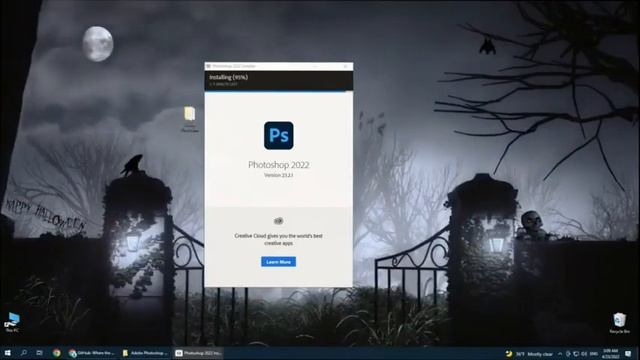Image resolution: width=640 pixels, height=360 pixels.
Task: Open the taskbar clock and date
Action: pyautogui.click(x=611, y=353)
